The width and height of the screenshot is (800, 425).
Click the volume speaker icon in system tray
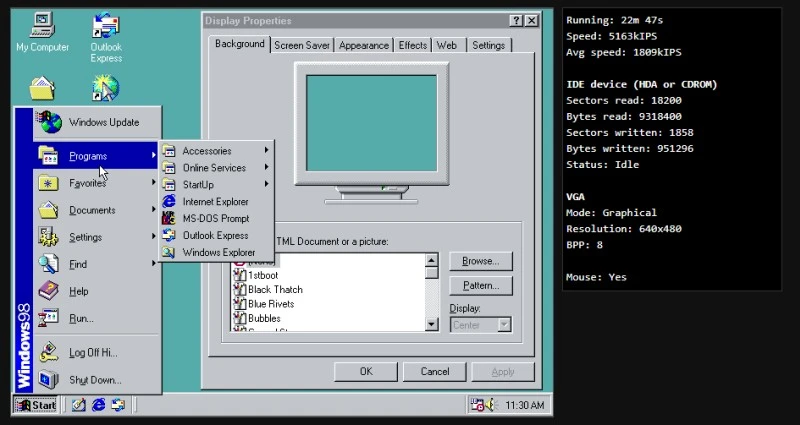coord(491,405)
